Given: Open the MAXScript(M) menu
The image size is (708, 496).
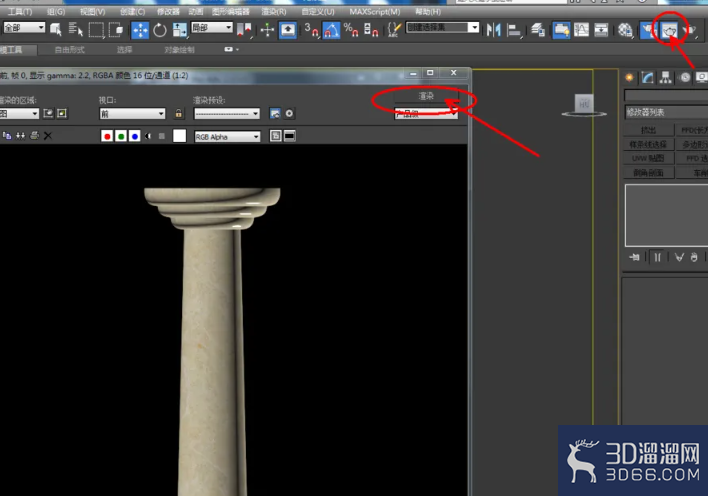Looking at the screenshot, I should click(374, 11).
